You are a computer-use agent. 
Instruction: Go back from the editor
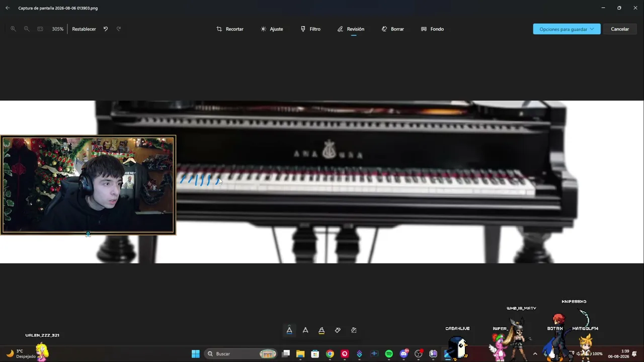(8, 8)
